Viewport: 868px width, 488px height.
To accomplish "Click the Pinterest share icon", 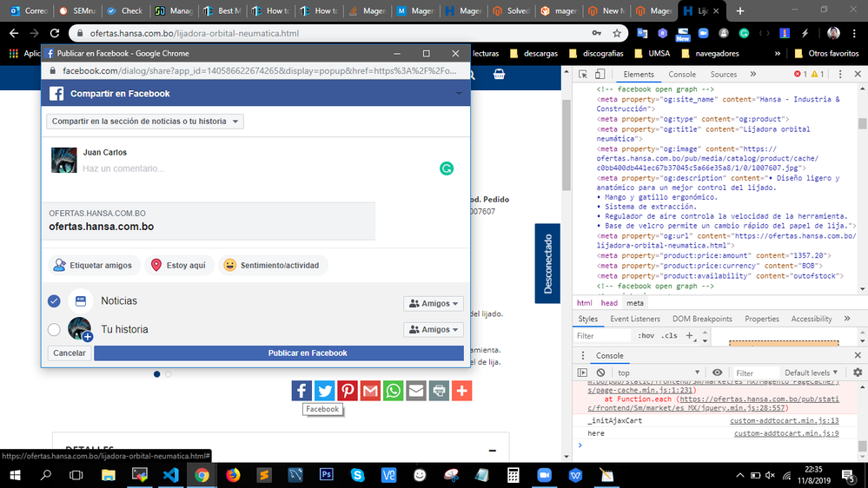I will (x=348, y=391).
